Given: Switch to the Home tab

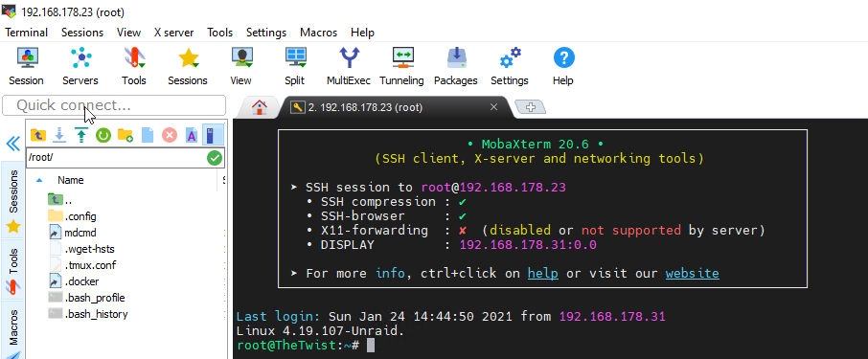Looking at the screenshot, I should pyautogui.click(x=260, y=107).
